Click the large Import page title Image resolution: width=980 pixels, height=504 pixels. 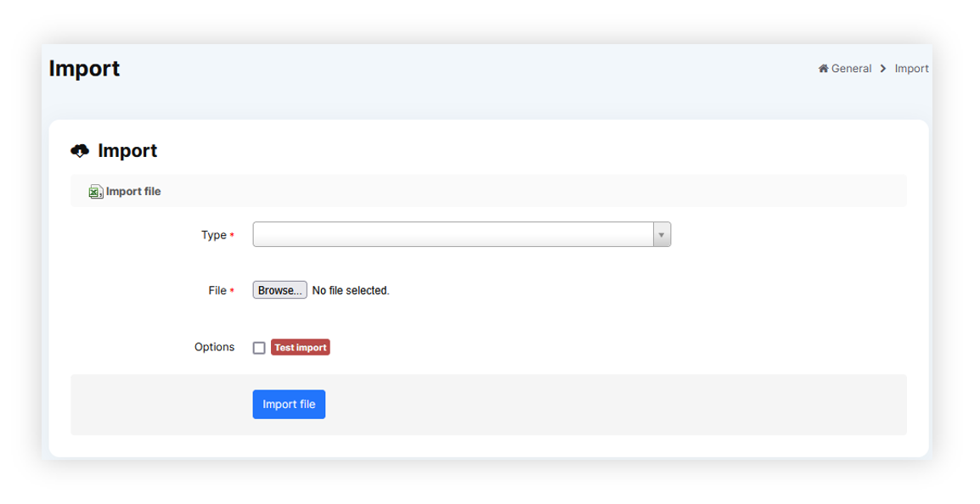pos(84,69)
